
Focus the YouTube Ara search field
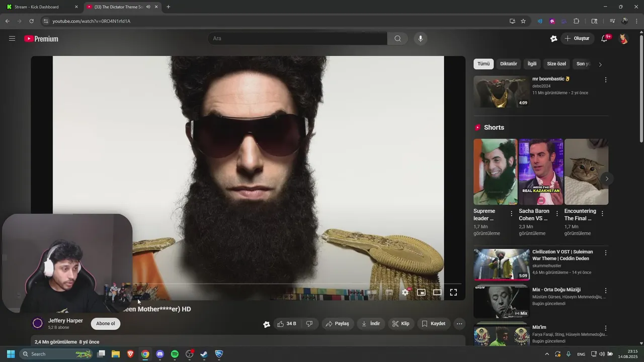[297, 39]
